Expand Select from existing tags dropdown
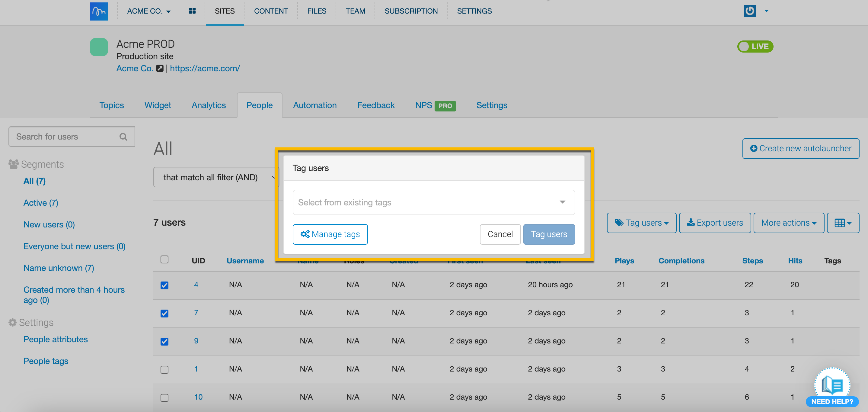Screen dimensions: 868x412 point(434,202)
